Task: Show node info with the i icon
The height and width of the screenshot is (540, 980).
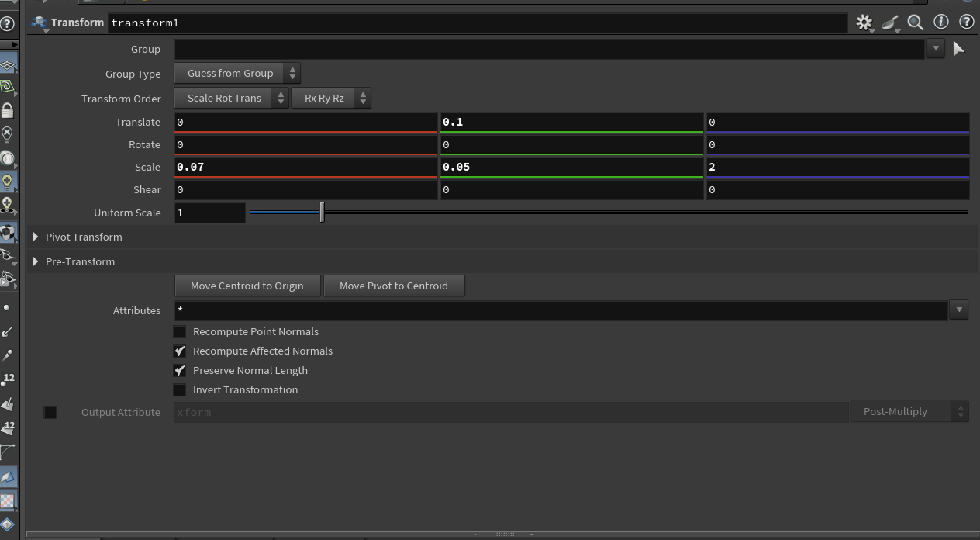Action: [x=941, y=22]
